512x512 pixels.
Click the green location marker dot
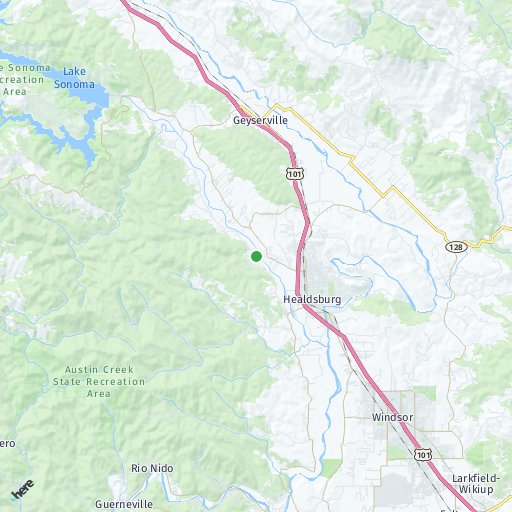tap(256, 256)
